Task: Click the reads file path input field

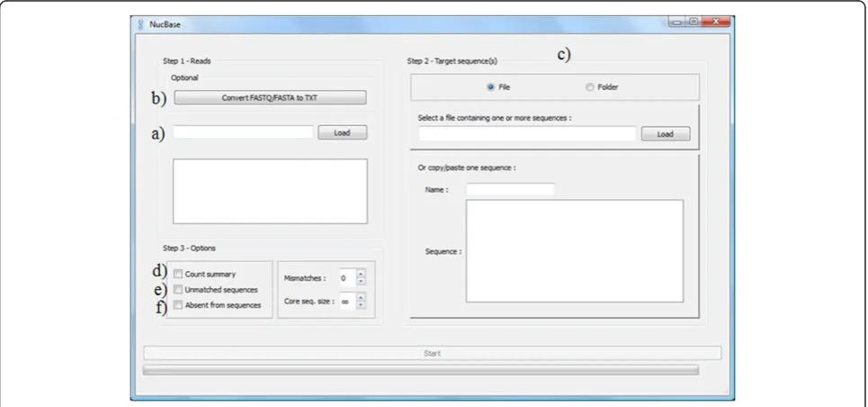Action: tap(243, 132)
